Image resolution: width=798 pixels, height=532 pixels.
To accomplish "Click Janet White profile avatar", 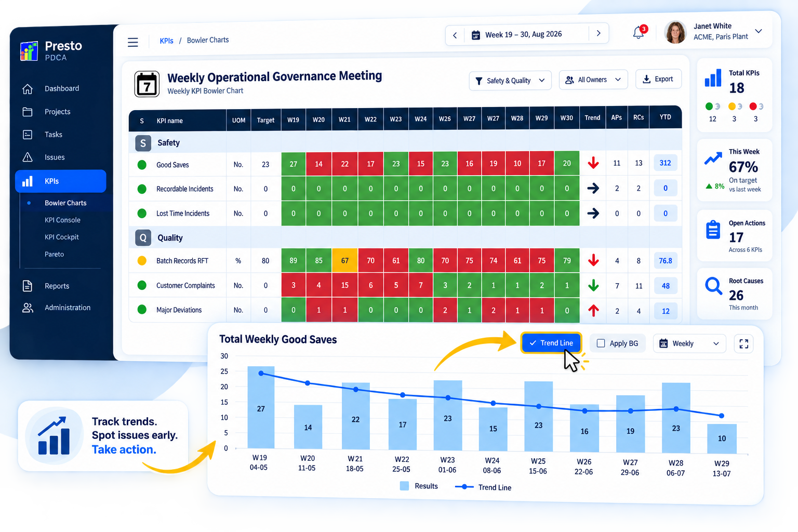I will tap(675, 32).
